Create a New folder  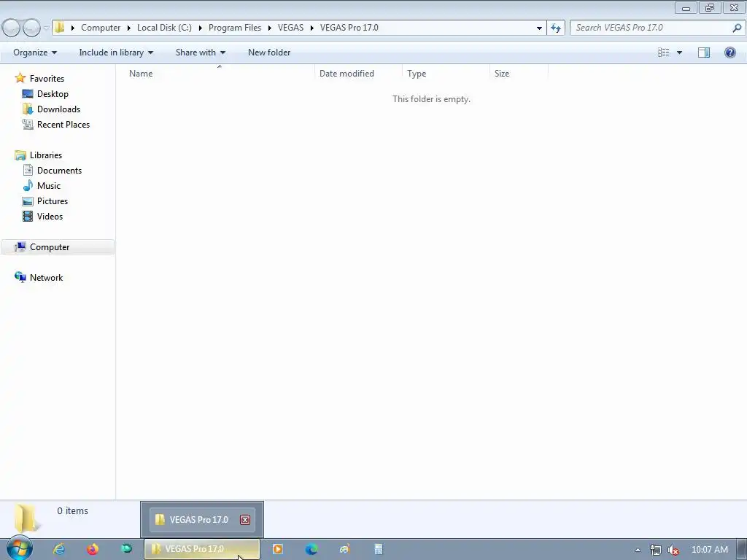pos(269,52)
